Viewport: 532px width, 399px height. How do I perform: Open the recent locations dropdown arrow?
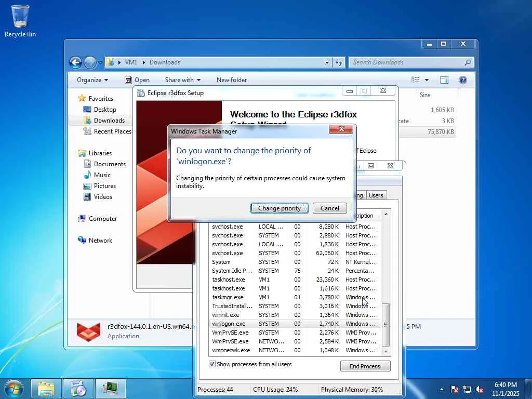click(100, 63)
